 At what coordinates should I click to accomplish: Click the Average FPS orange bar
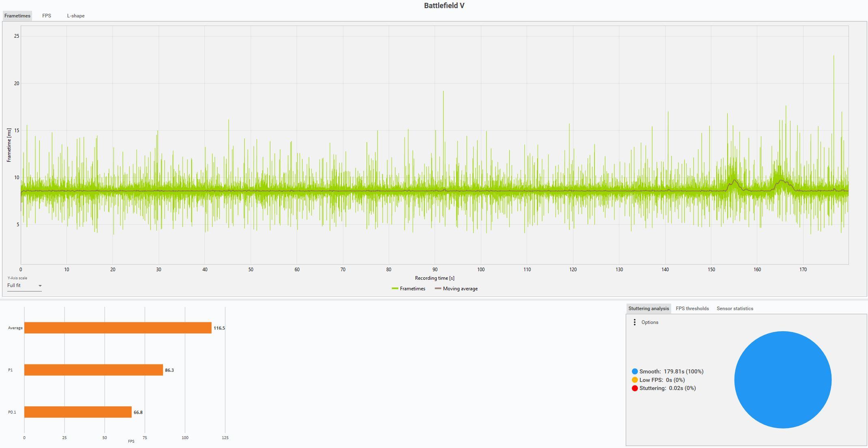coord(118,328)
